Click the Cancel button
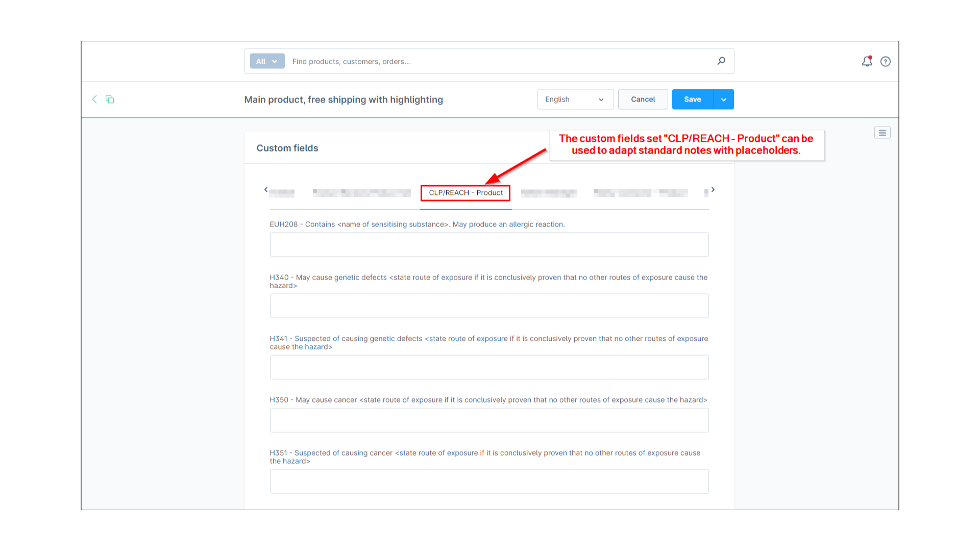Screen dimensions: 980x551 pyautogui.click(x=643, y=99)
